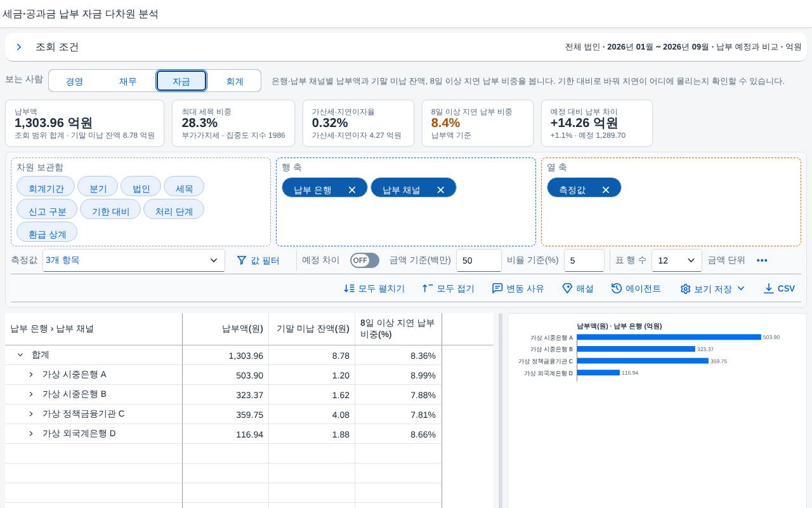Select the 회계 viewer tab
Image resolution: width=812 pixels, height=508 pixels.
click(x=235, y=81)
